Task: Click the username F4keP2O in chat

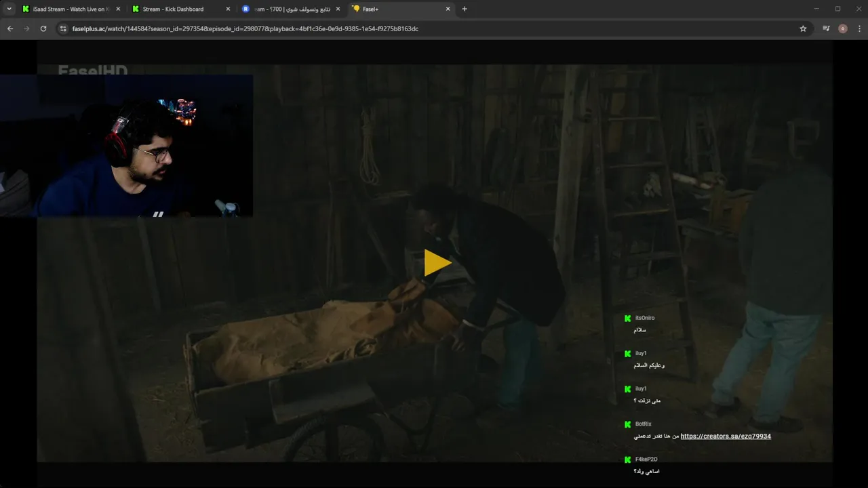Action: tap(646, 460)
